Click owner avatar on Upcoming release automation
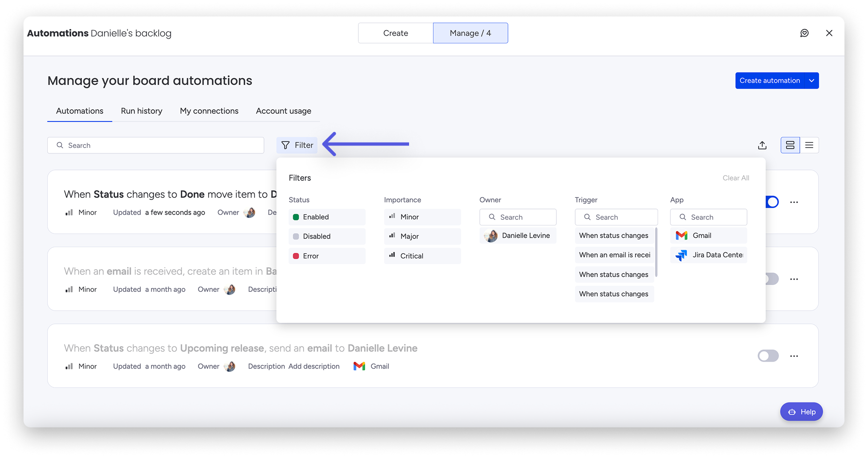Image resolution: width=868 pixels, height=458 pixels. (x=230, y=366)
